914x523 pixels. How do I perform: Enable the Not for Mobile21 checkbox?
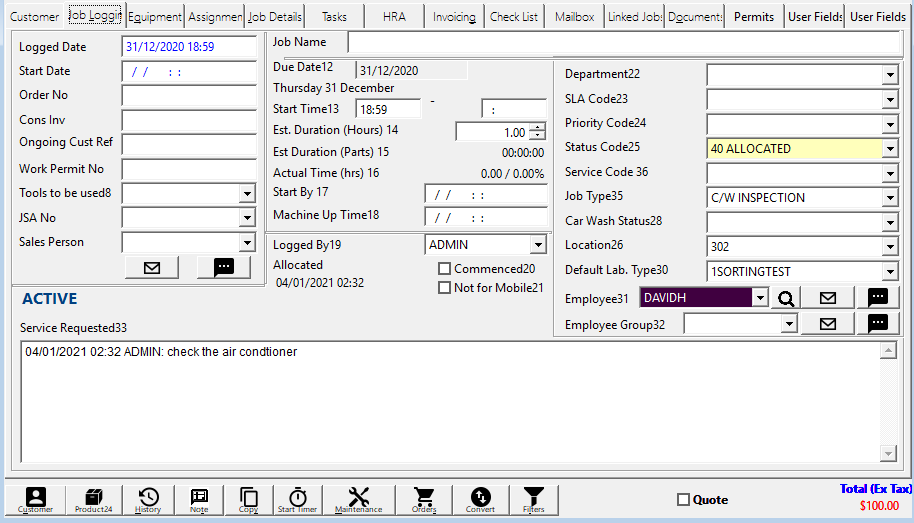click(x=445, y=288)
